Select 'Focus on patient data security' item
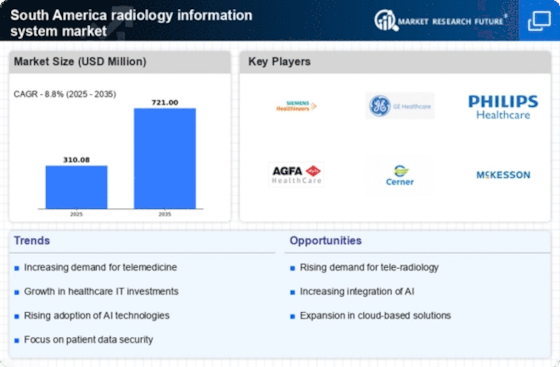Image resolution: width=560 pixels, height=367 pixels. pyautogui.click(x=88, y=340)
